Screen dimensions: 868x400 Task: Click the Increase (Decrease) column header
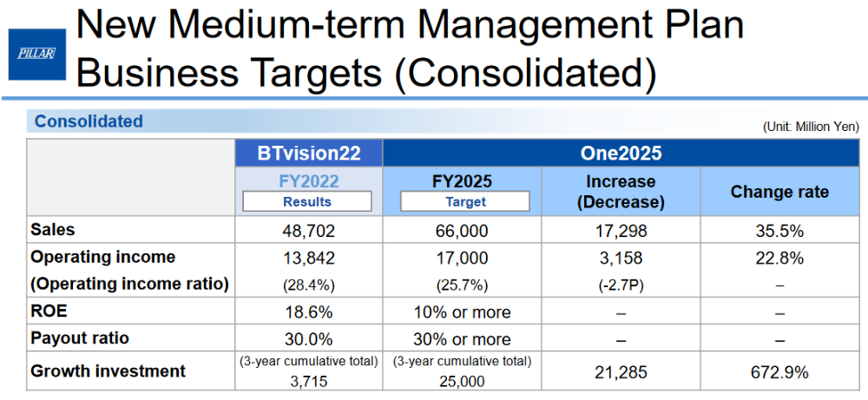point(621,192)
